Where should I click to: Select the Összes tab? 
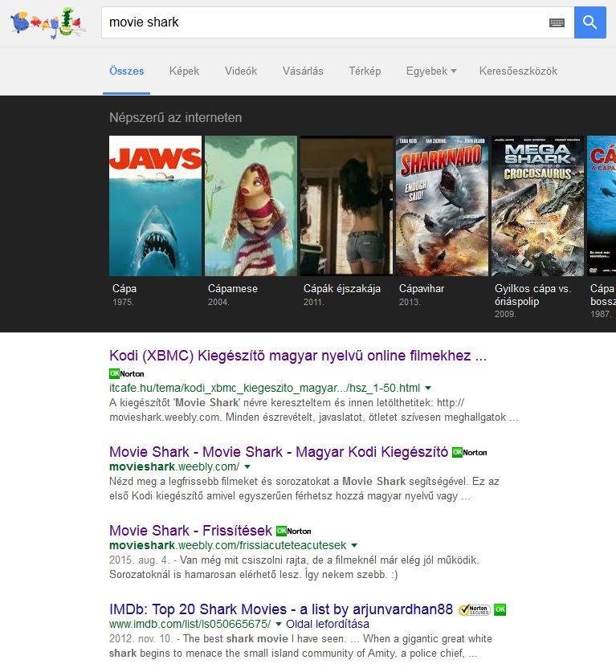click(126, 71)
